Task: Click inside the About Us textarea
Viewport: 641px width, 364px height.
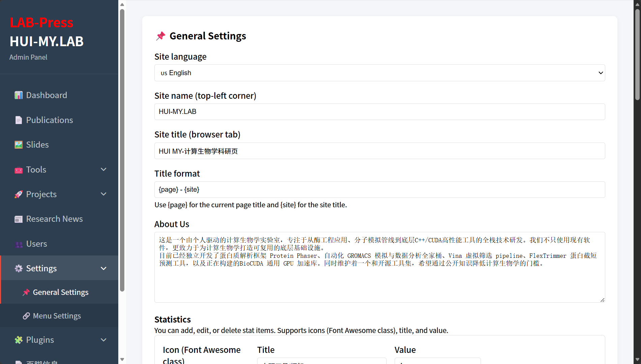Action: 379,267
